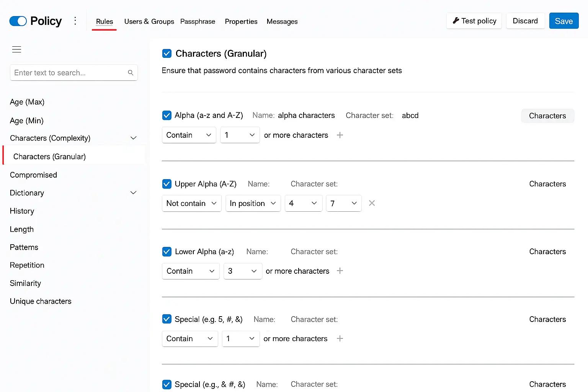Viewport: 588px width, 392px height.
Task: Add another Alpha rule with plus icon
Action: tap(340, 135)
